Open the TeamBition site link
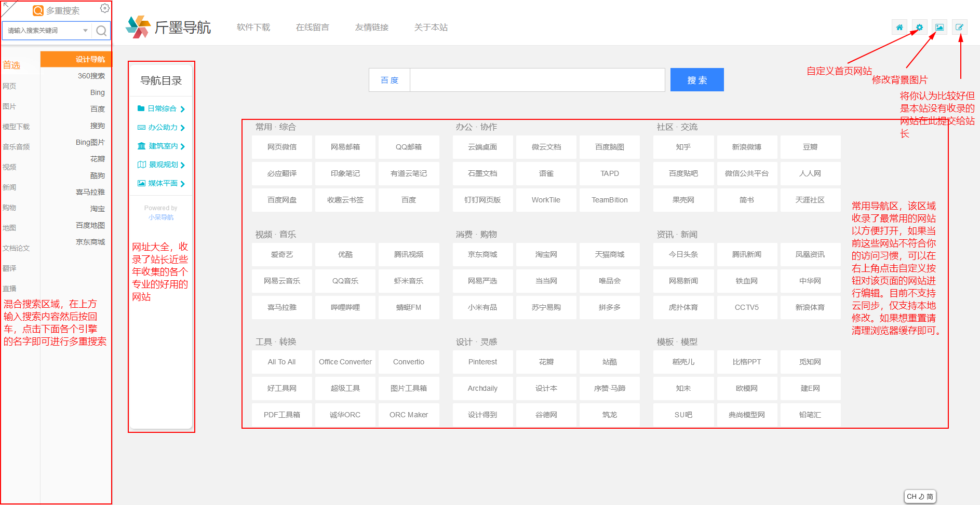Viewport: 980px width, 505px height. pyautogui.click(x=610, y=200)
